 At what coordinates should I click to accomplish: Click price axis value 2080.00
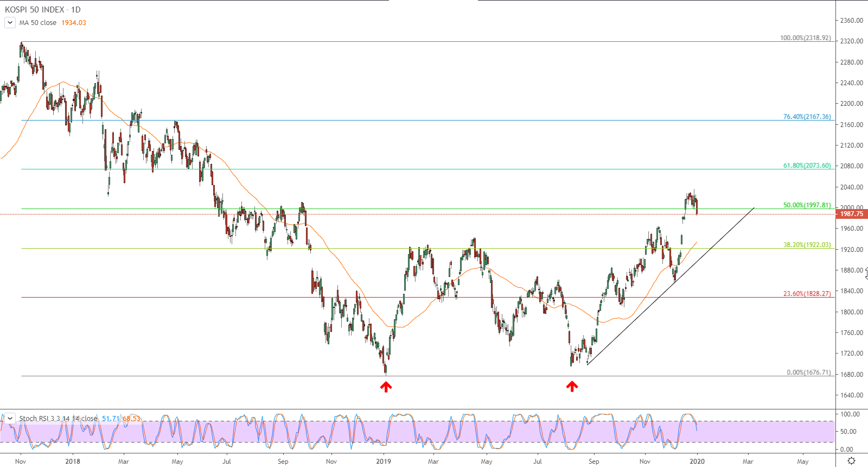click(852, 166)
